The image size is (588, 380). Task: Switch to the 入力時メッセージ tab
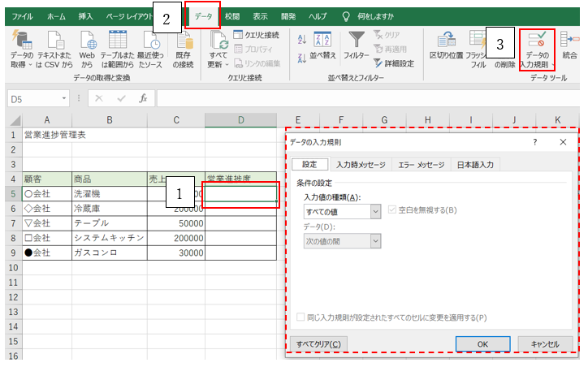point(361,164)
